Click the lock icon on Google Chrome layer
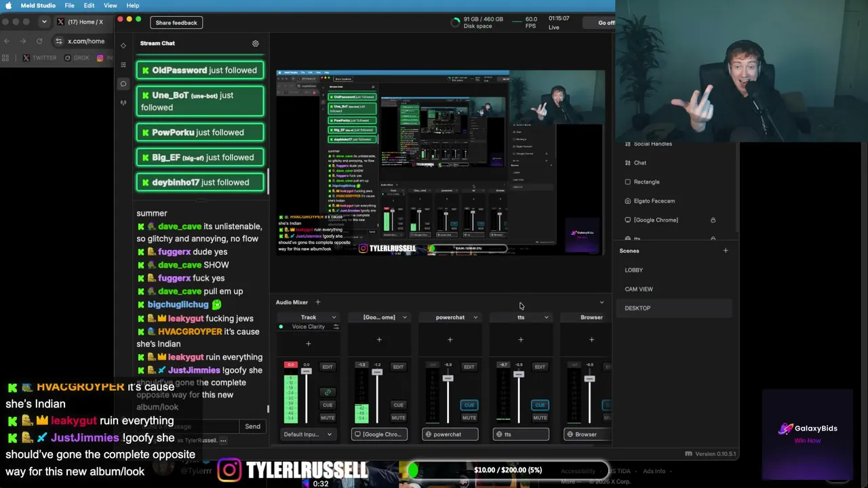The width and height of the screenshot is (868, 488). click(713, 220)
